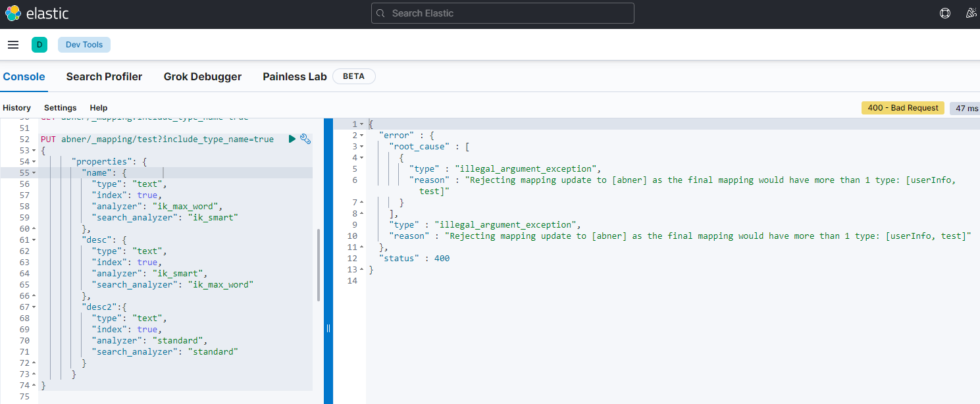Open the newsfeed celebration icon
Viewport: 980px width, 404px height.
pyautogui.click(x=971, y=13)
